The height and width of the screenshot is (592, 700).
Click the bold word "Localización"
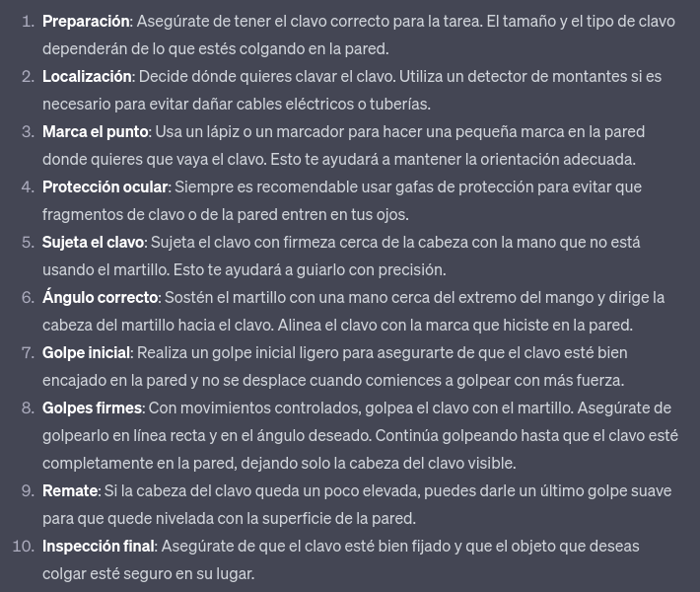point(87,76)
